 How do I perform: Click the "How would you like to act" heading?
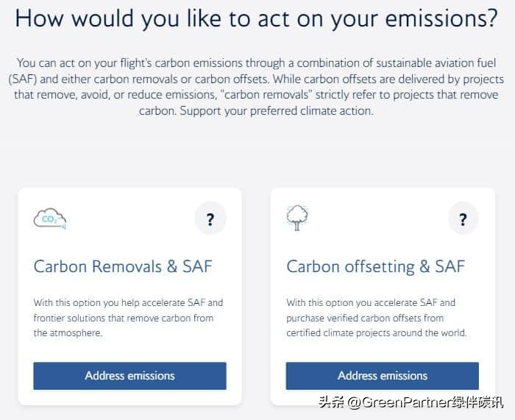(257, 18)
